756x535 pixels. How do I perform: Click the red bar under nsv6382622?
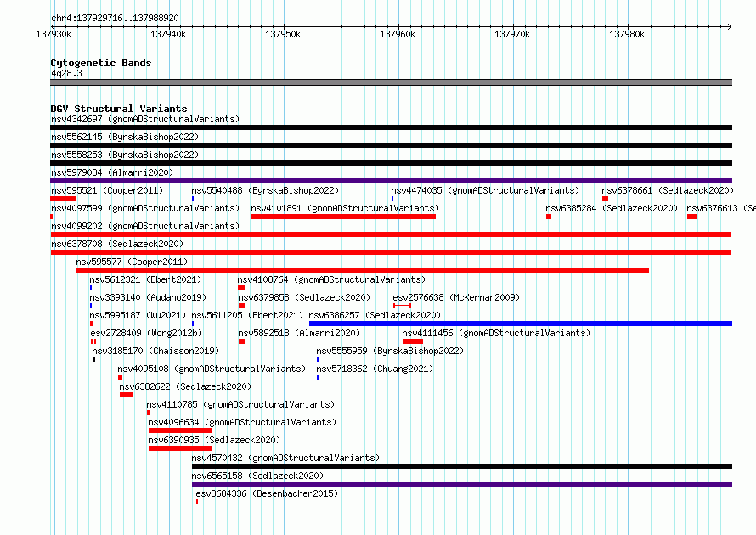[127, 395]
